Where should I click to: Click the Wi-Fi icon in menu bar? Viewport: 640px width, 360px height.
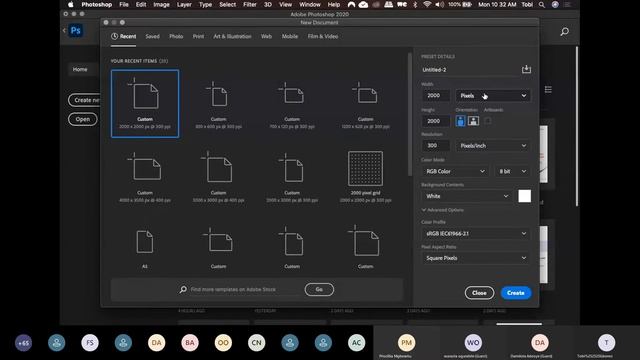coord(427,4)
